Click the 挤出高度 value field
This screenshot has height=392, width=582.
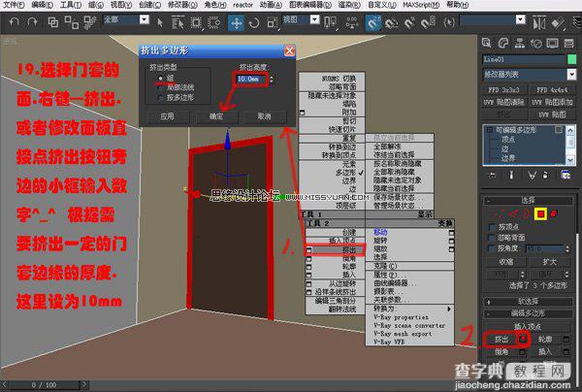[251, 79]
